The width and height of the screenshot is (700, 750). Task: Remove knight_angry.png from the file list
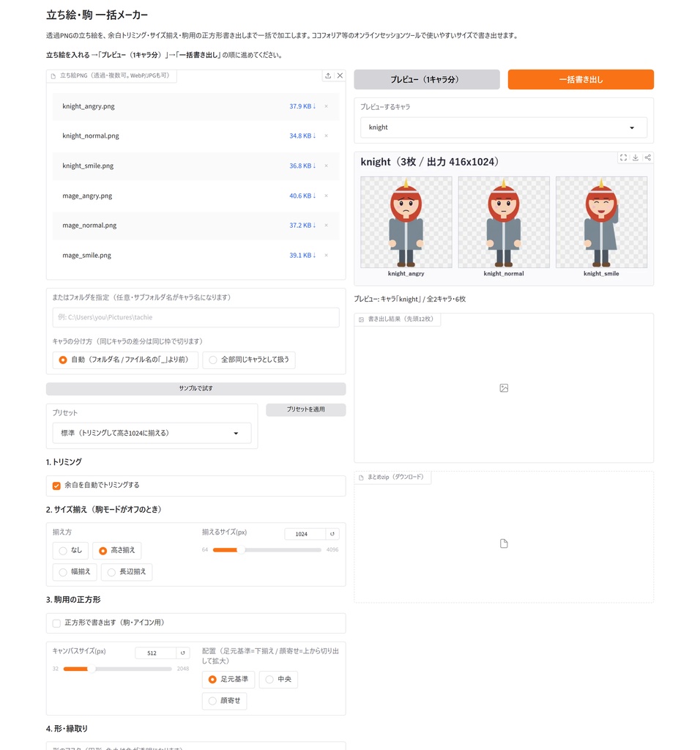click(326, 106)
